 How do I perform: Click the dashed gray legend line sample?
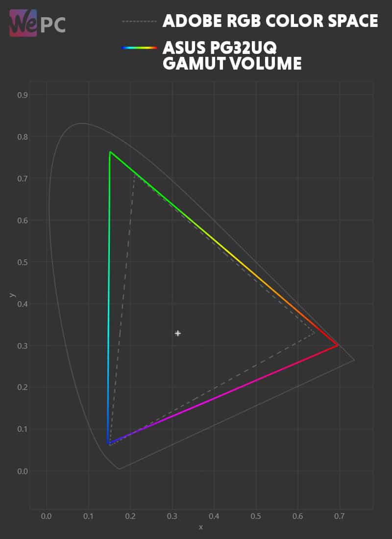point(139,21)
